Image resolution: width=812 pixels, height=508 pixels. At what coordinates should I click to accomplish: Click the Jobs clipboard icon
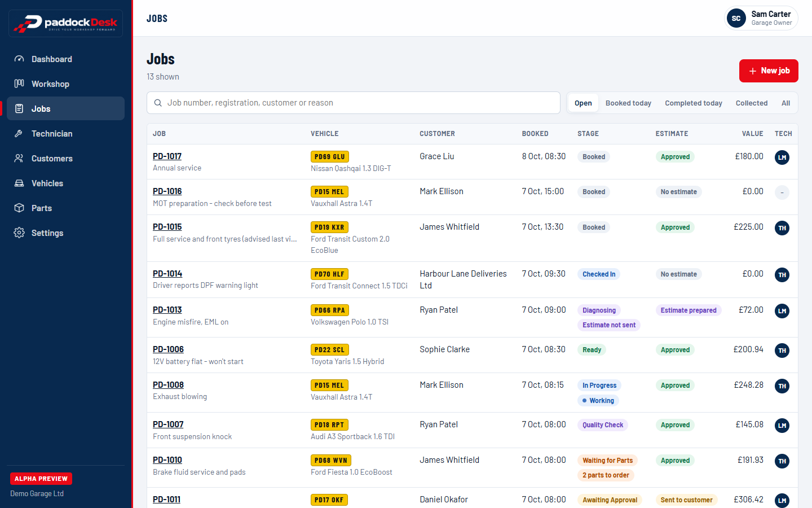(19, 109)
